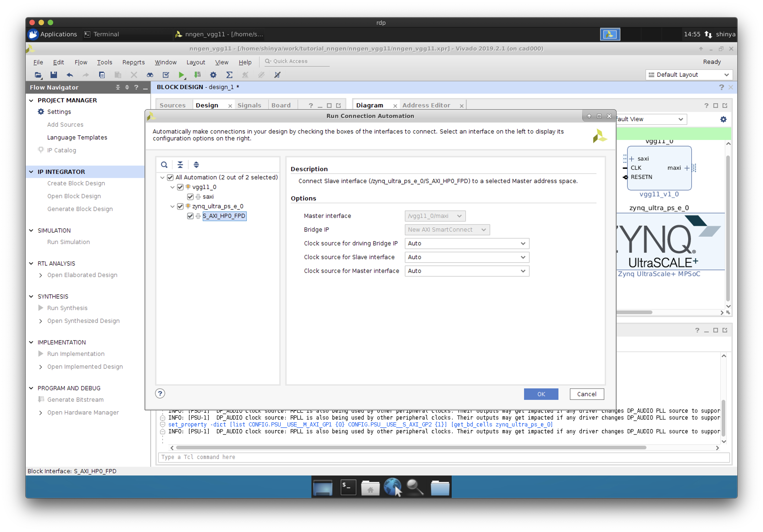The image size is (763, 532).
Task: Open dialog help question mark icon
Action: coord(160,394)
